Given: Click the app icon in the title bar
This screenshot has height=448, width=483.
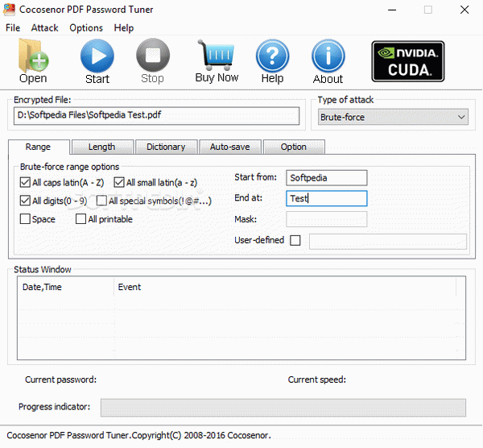Looking at the screenshot, I should (x=9, y=9).
